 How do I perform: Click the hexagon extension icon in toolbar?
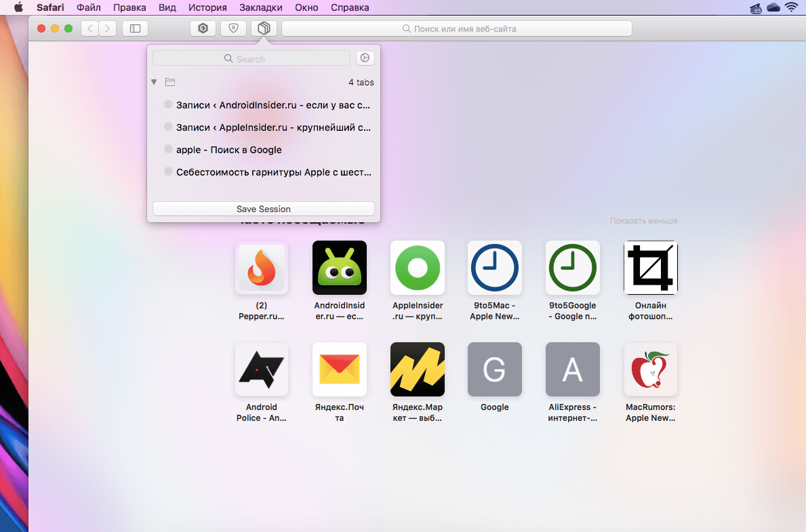coord(203,28)
